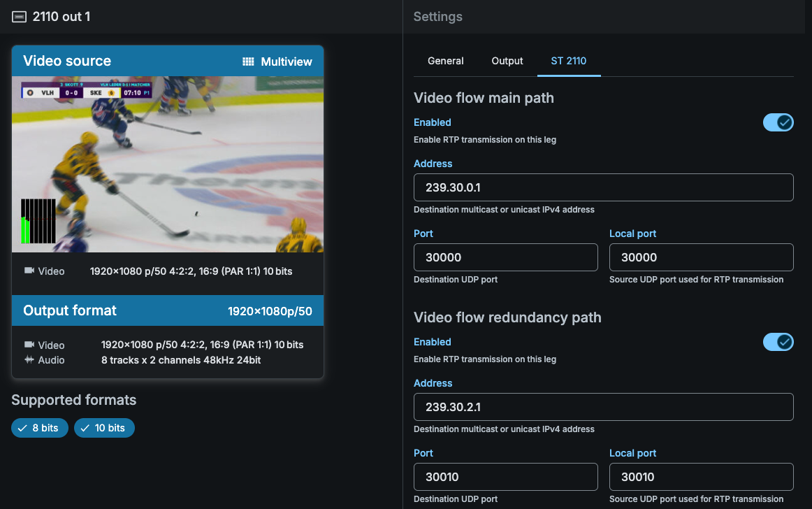This screenshot has height=509, width=812.
Task: Click the redundancy path Enabled label
Action: pyautogui.click(x=433, y=342)
